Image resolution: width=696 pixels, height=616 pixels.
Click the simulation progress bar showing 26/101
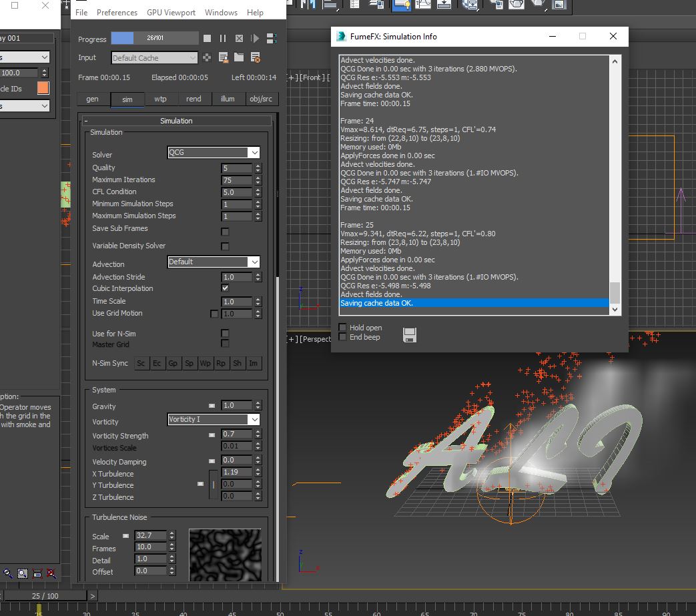coord(154,38)
